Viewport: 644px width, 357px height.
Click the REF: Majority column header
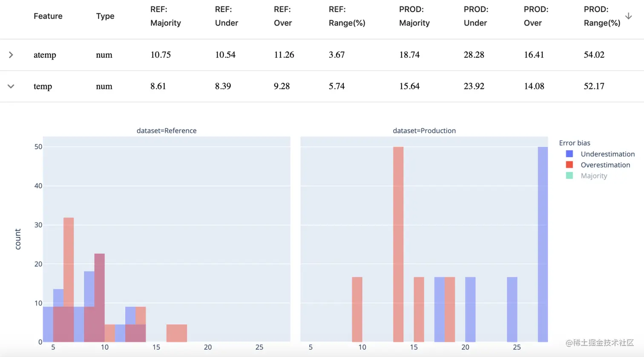166,16
